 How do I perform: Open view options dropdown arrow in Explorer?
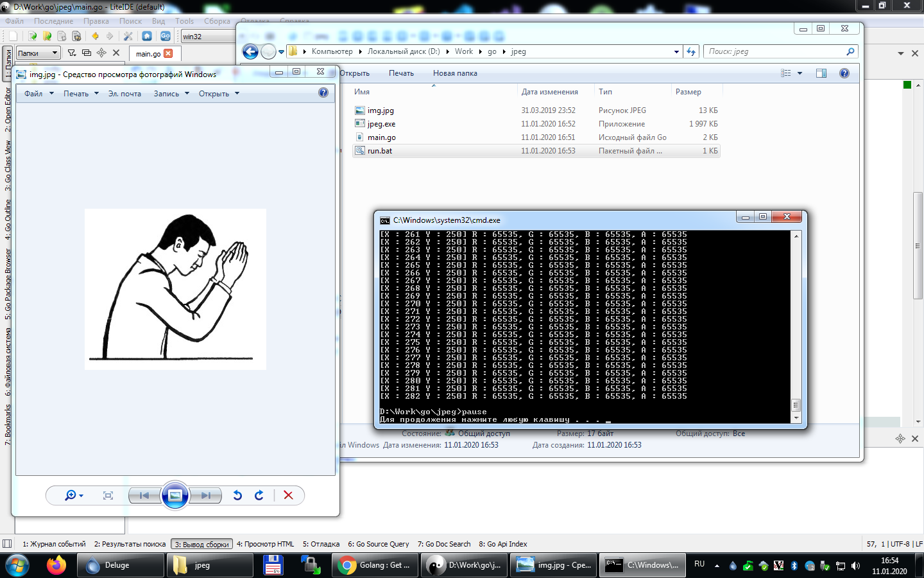coord(800,73)
